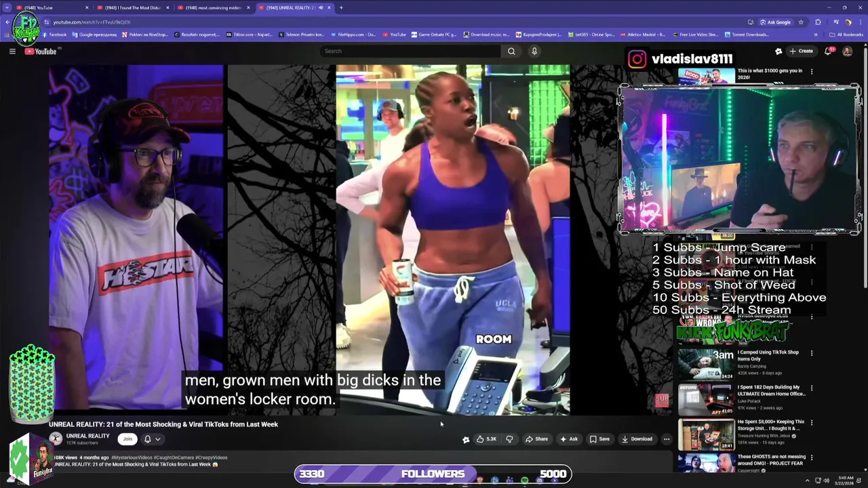Open the Torrent Downloads bookmark

coord(746,35)
